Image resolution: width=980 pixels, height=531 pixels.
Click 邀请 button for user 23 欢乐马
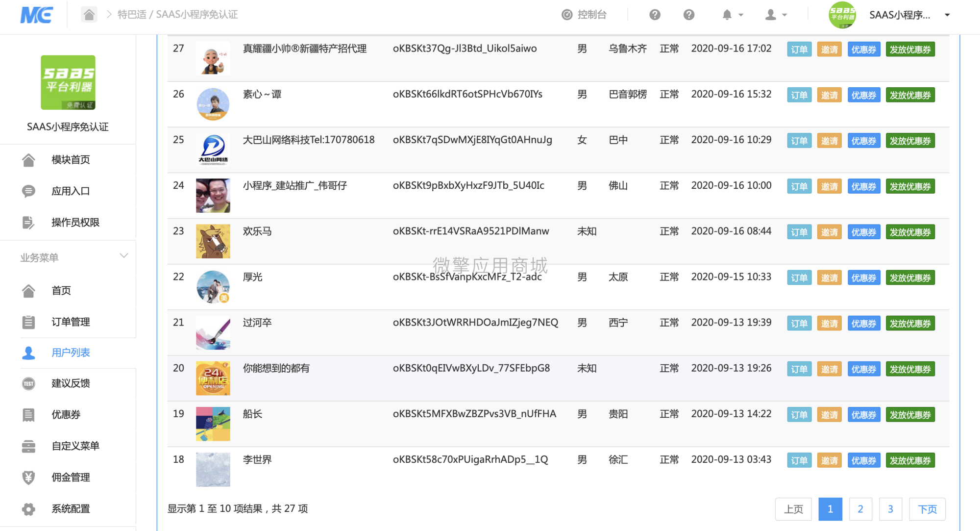pos(830,232)
